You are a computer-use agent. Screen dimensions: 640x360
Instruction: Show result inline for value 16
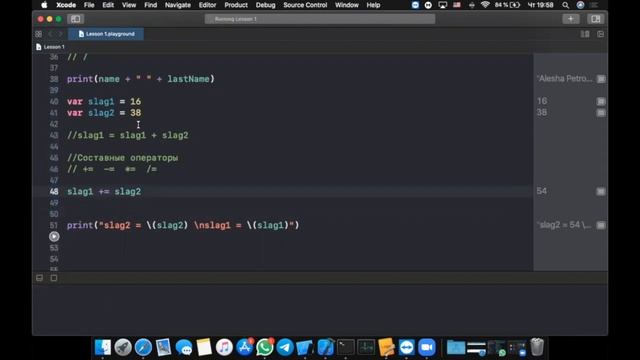click(601, 101)
